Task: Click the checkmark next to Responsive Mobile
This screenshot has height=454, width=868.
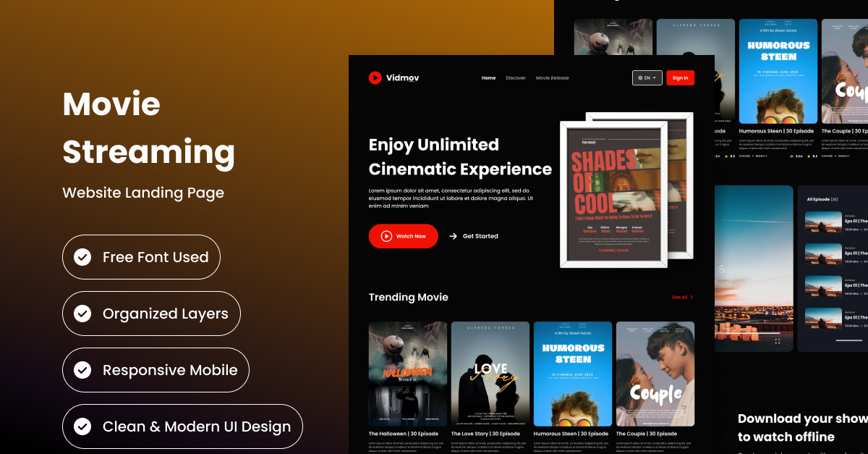Action: pyautogui.click(x=83, y=370)
